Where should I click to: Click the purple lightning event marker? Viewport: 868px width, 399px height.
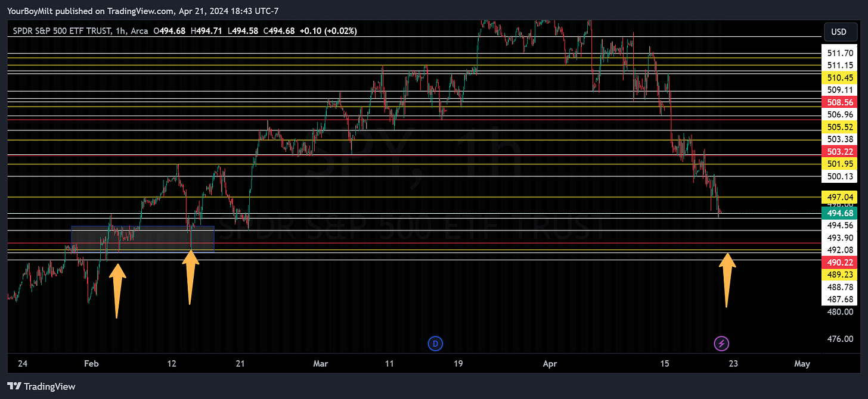coord(722,343)
